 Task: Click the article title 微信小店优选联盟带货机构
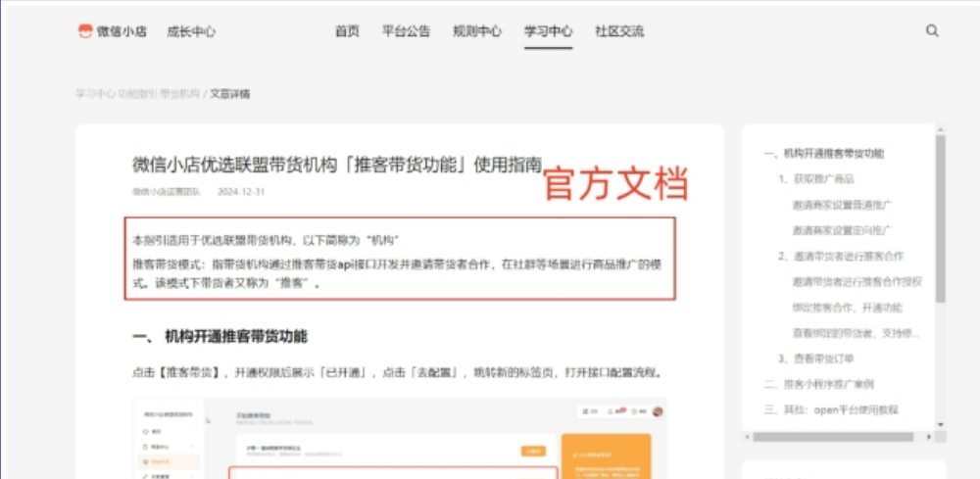337,166
